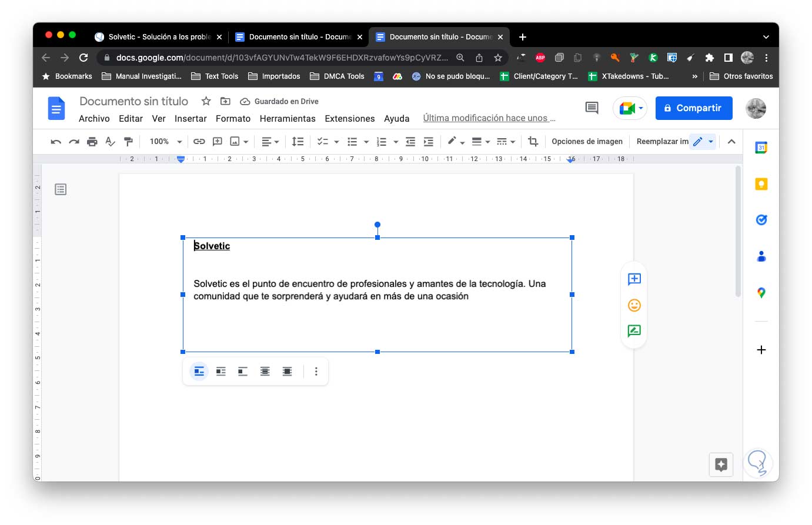Viewport: 812px width, 525px height.
Task: Open Contacts side panel
Action: click(x=761, y=256)
